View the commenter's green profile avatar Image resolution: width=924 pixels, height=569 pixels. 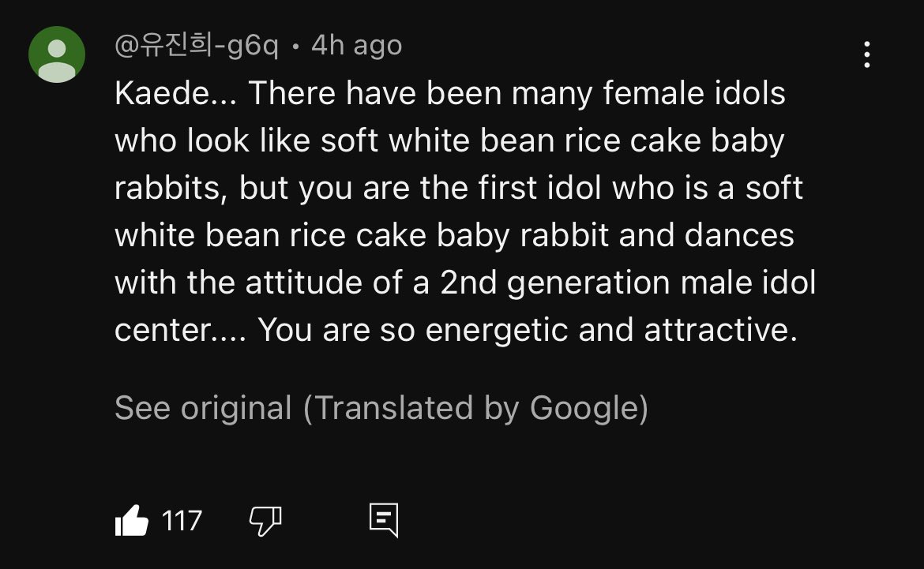tap(57, 54)
